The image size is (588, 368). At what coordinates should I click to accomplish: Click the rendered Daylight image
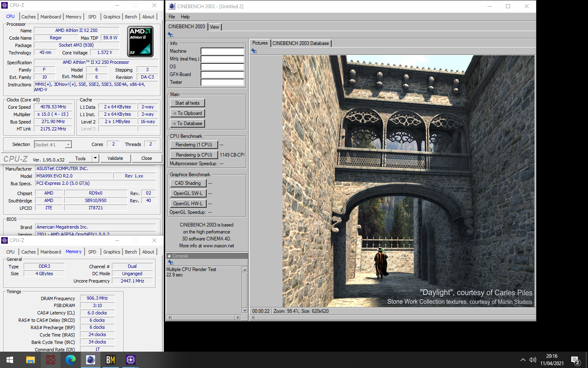point(408,181)
